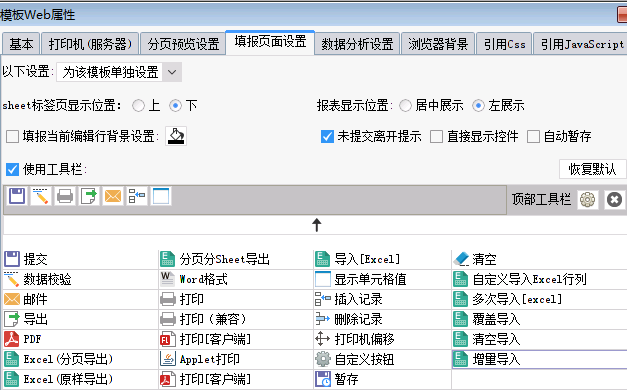The image size is (627, 390).
Task: Uncheck 使用工具栏 checkbox
Action: coord(12,169)
